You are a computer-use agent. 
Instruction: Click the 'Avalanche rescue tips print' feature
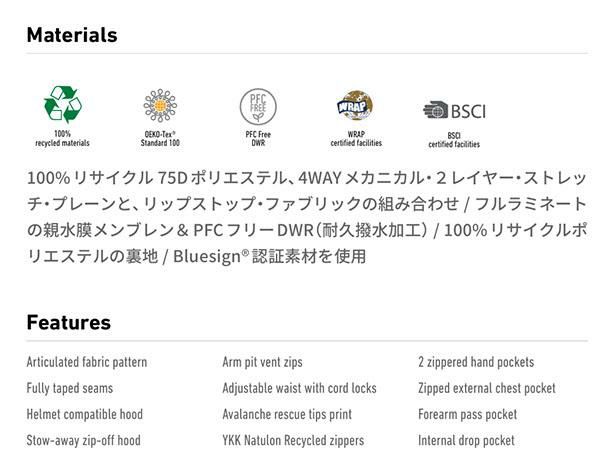click(x=287, y=414)
